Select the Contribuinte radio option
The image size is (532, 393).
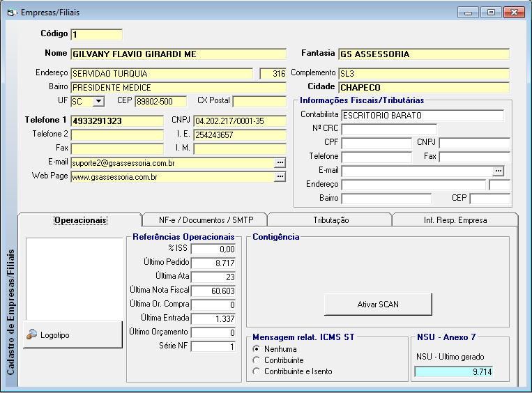coord(257,360)
